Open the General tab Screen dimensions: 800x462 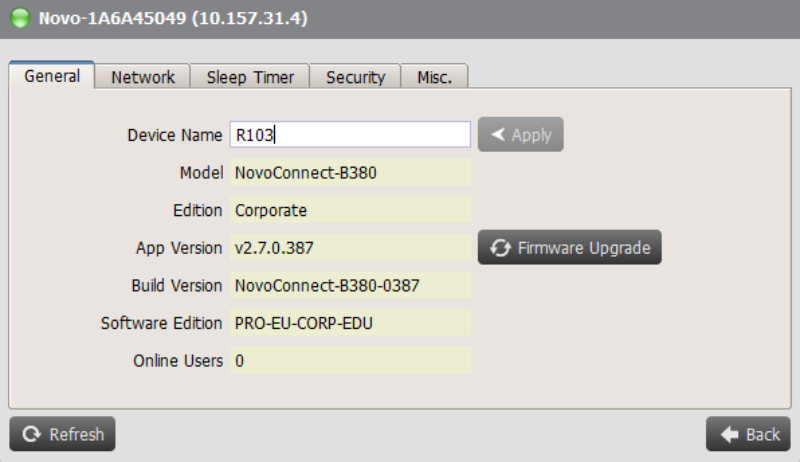(52, 76)
